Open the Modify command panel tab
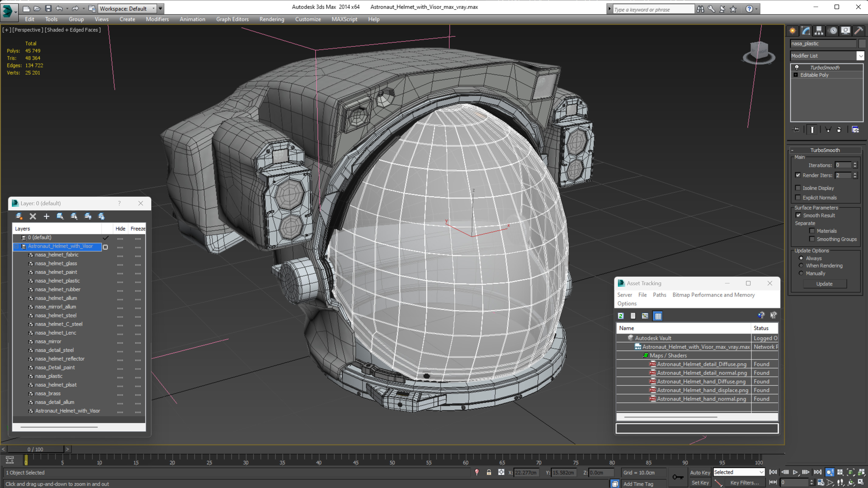 (806, 31)
